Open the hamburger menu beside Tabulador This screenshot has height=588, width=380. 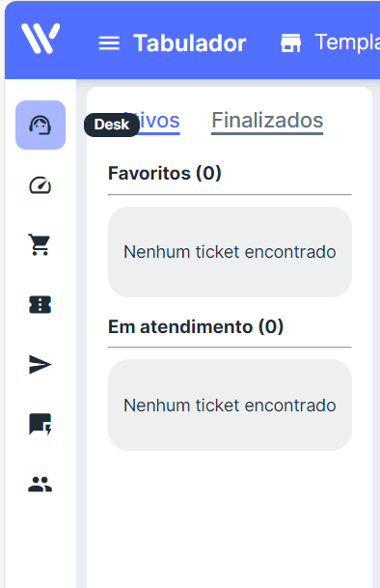click(x=109, y=43)
